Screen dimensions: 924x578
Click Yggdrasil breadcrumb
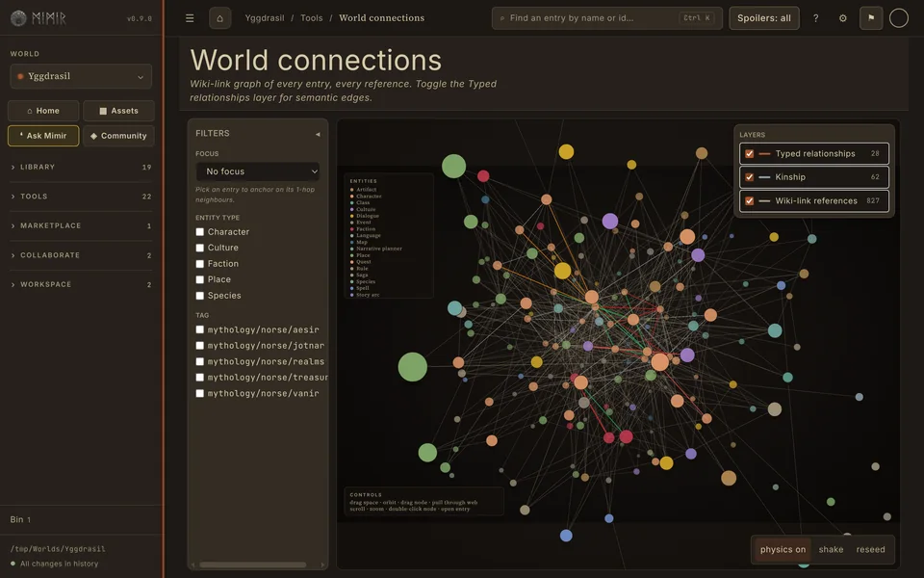[265, 18]
